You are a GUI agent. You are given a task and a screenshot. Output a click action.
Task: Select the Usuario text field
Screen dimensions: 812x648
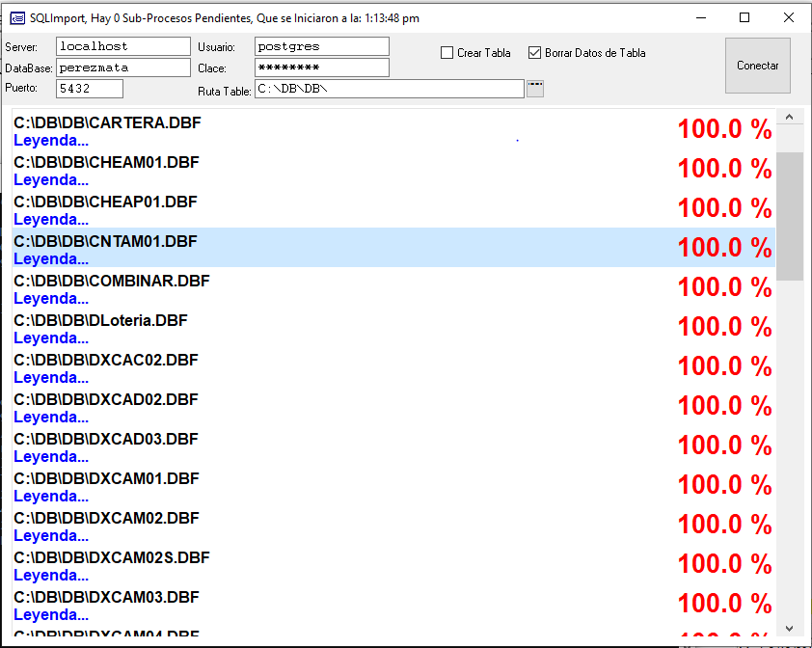click(x=321, y=46)
